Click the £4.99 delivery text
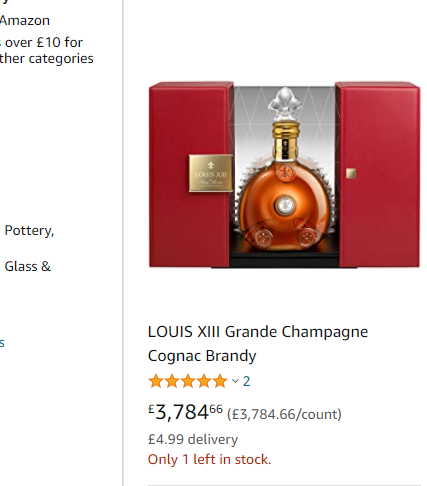The width and height of the screenshot is (427, 486). (x=193, y=439)
